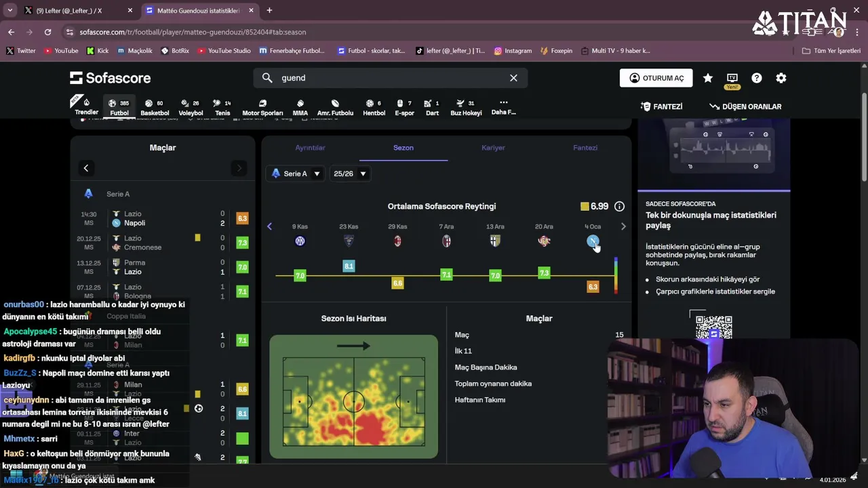Go to next matches page arrow
The image size is (868, 488).
coord(239,168)
